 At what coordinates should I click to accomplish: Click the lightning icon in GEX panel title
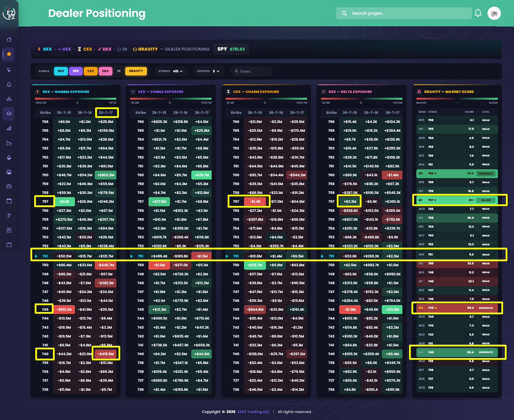point(37,91)
